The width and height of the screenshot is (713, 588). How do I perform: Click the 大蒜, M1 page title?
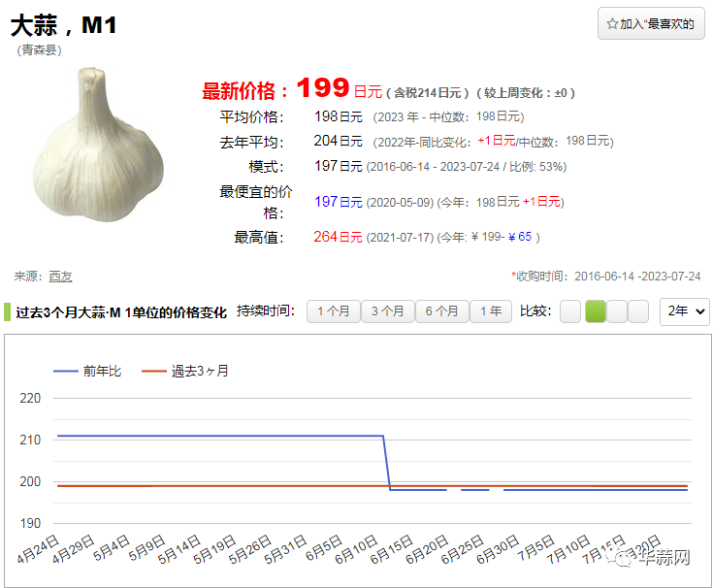[64, 25]
